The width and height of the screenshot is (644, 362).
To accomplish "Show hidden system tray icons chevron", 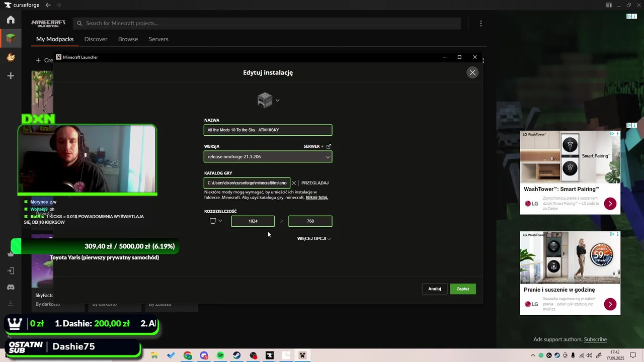I will [533, 355].
